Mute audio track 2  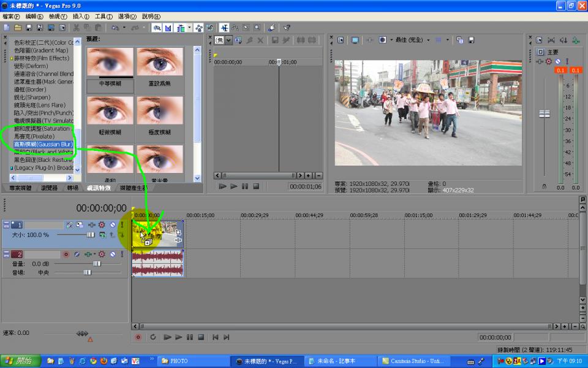[112, 254]
